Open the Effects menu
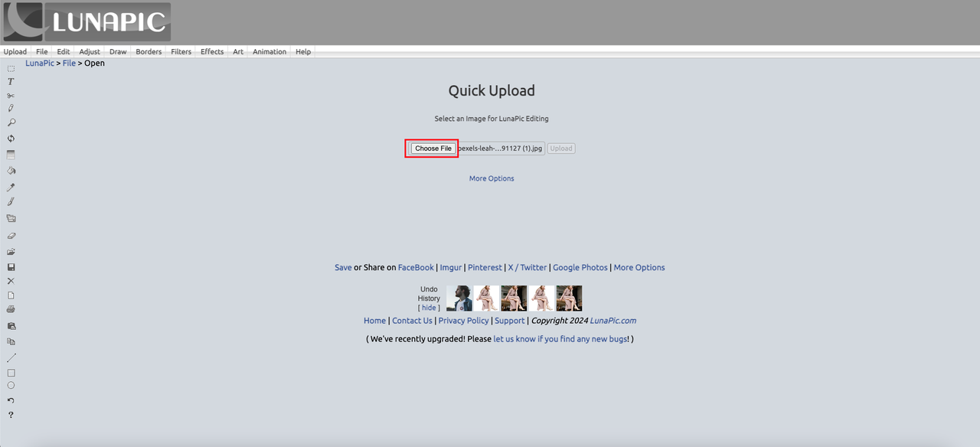980x447 pixels. click(212, 52)
